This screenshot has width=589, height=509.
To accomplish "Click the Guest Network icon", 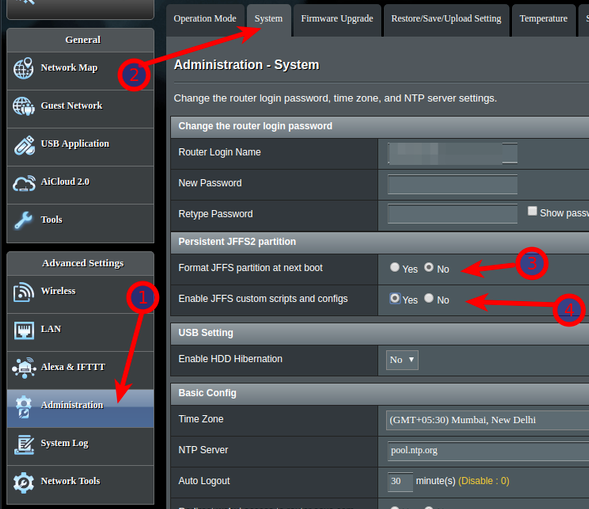I will point(24,106).
